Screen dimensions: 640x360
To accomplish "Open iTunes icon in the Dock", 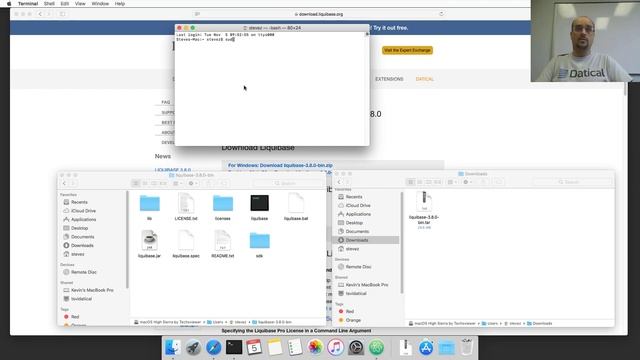I will [x=336, y=347].
